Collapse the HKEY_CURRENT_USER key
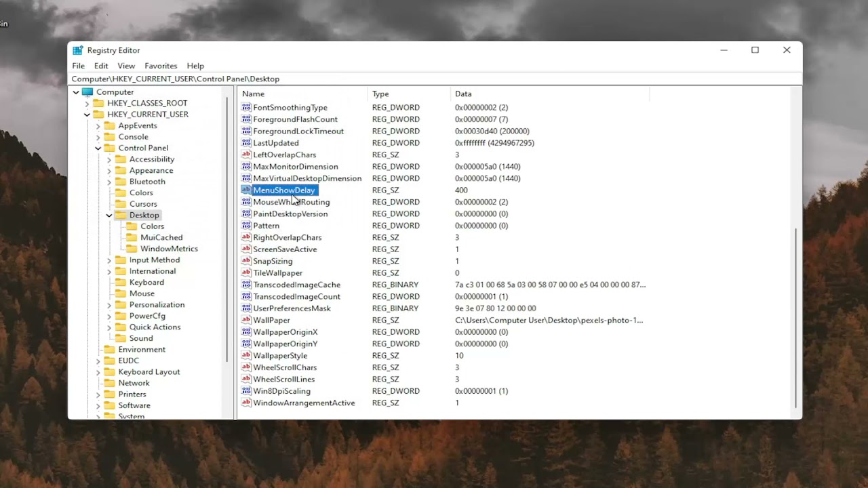Screen dimensions: 868x488 pyautogui.click(x=87, y=115)
